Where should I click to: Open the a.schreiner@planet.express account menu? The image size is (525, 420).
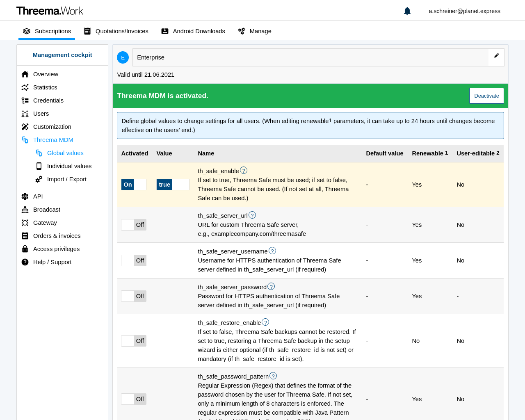pyautogui.click(x=464, y=11)
